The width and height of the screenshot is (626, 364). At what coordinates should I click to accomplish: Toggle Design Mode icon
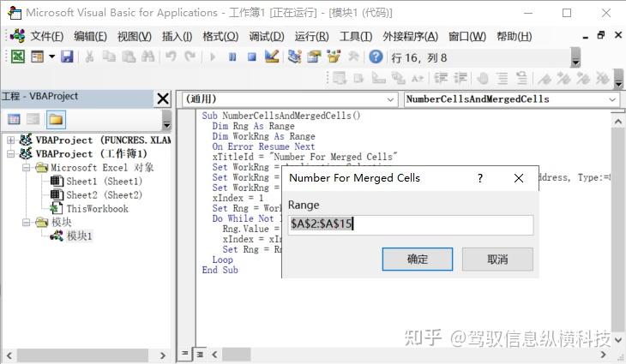point(272,57)
